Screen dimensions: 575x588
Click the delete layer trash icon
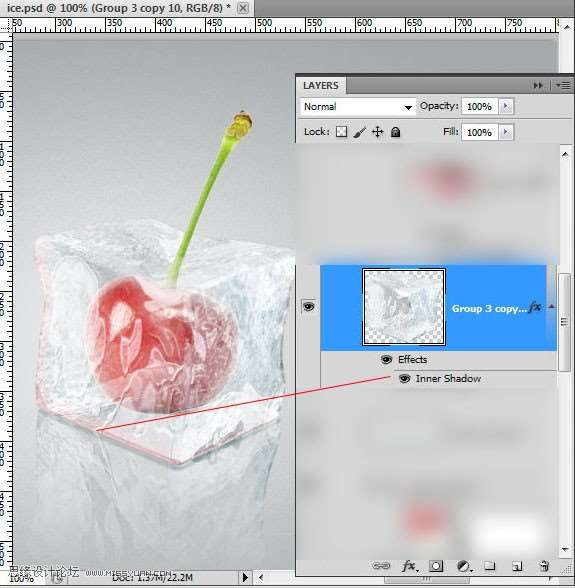(545, 566)
